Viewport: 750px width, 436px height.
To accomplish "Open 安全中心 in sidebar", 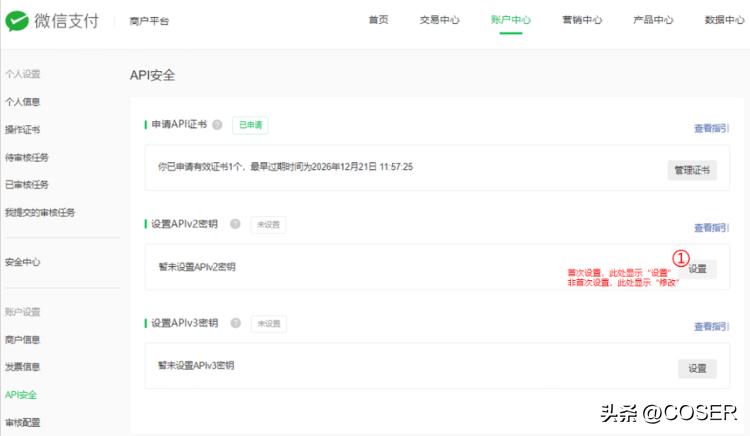I will click(22, 262).
